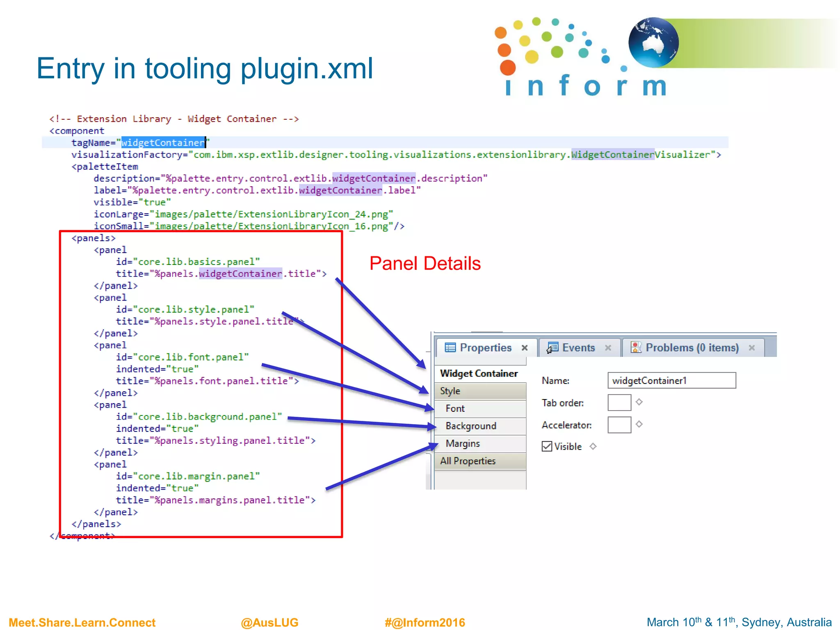Close the Problems tab
Viewport: 840px width, 630px height.
pos(751,348)
